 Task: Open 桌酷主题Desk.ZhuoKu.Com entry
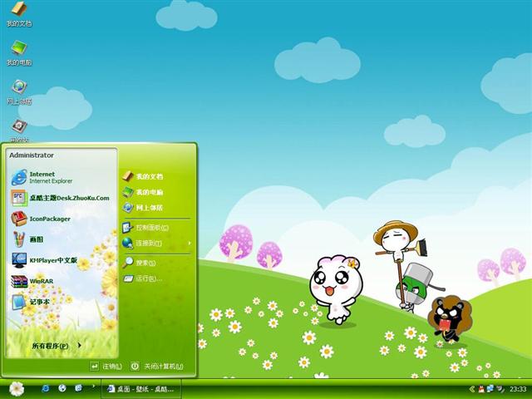(x=62, y=198)
